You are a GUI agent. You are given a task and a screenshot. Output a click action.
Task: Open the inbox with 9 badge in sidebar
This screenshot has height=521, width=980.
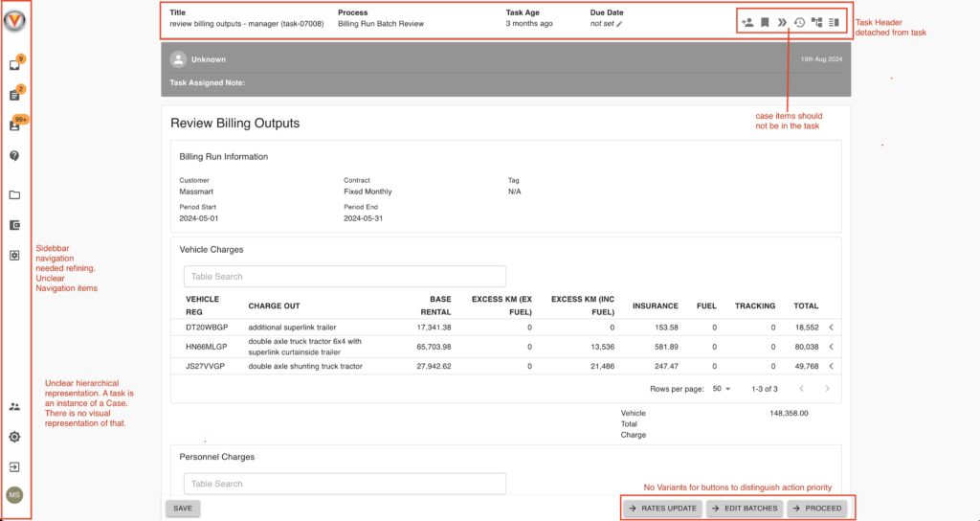[x=14, y=65]
